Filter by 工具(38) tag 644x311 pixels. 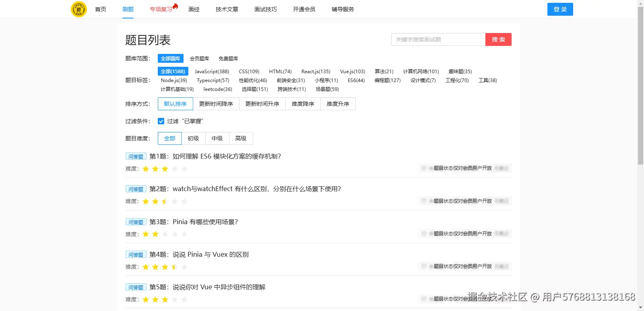(488, 80)
